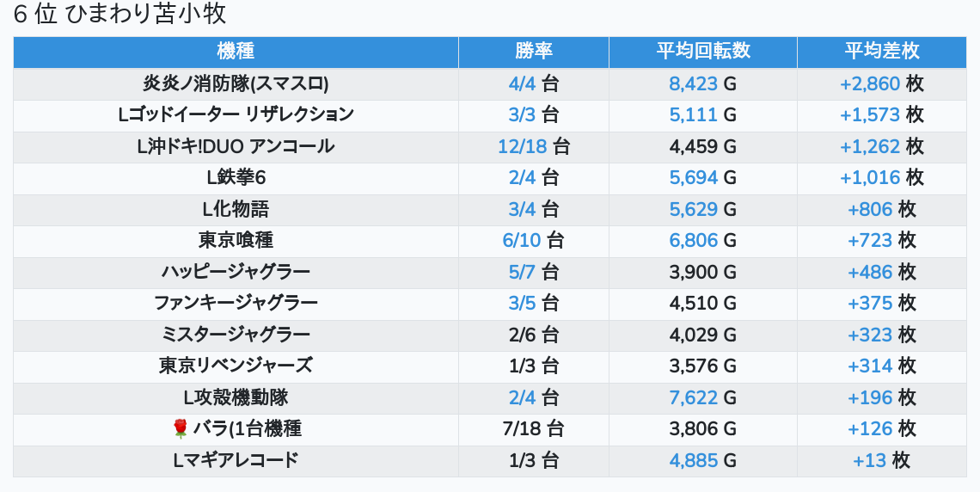Click the ミスタージャグラー row name
The image size is (980, 492).
236,335
